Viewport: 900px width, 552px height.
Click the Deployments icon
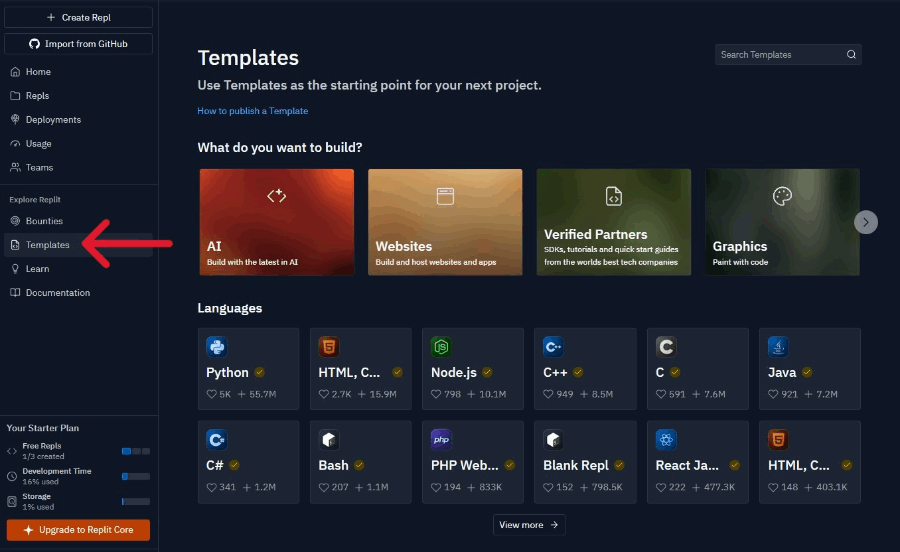coord(15,119)
